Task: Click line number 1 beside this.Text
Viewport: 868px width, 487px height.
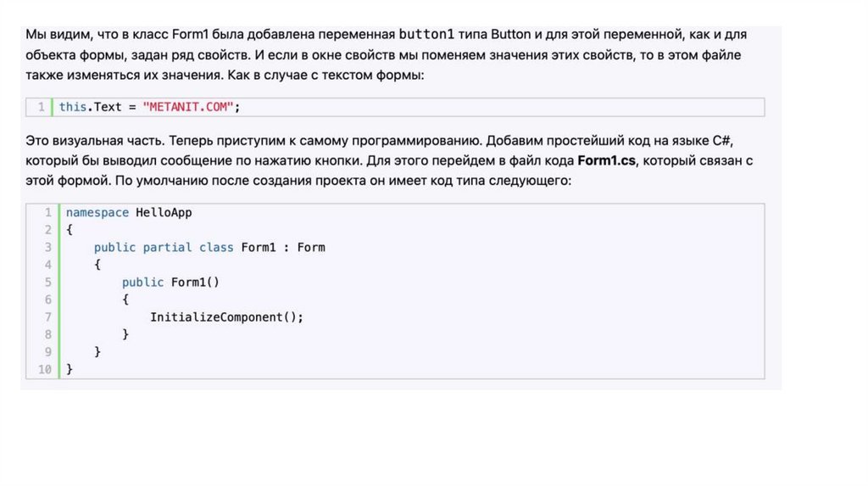Action: [x=41, y=108]
